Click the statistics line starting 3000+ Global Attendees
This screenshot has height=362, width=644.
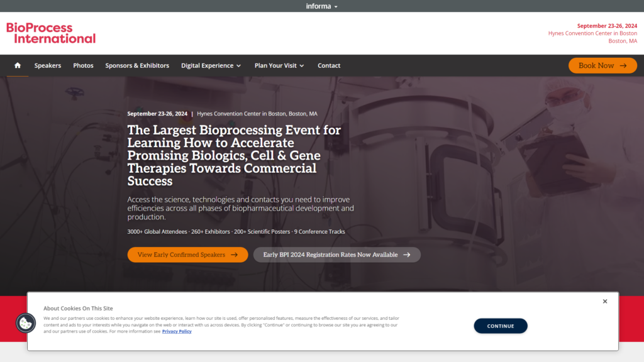[236, 231]
